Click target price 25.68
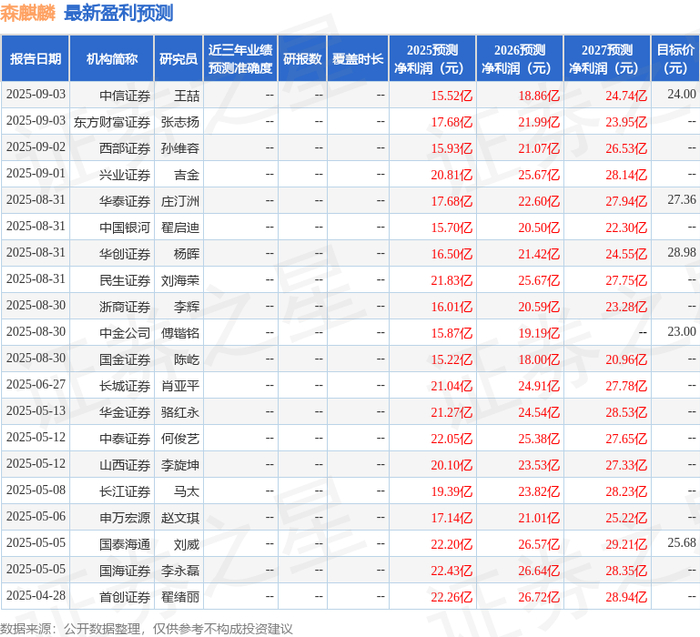 tap(682, 543)
